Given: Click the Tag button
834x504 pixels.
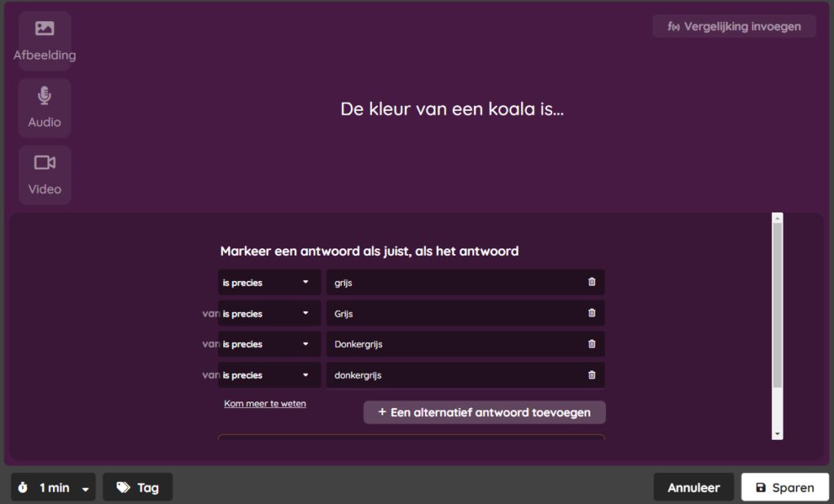Looking at the screenshot, I should [138, 488].
